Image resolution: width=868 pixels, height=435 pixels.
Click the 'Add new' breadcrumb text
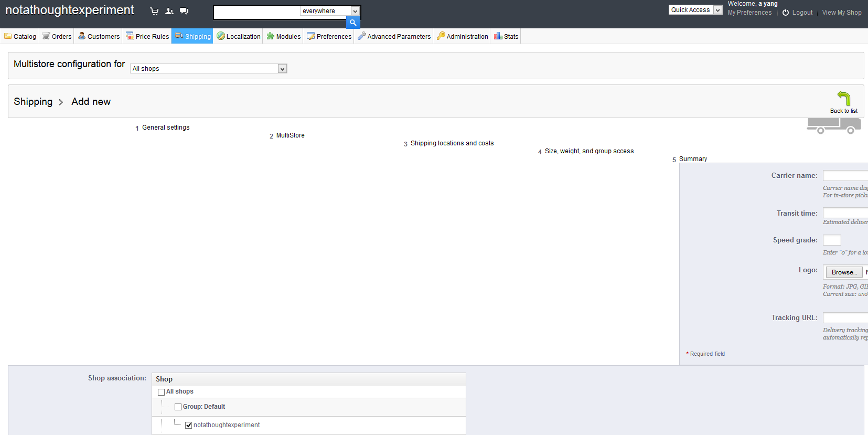pos(91,102)
